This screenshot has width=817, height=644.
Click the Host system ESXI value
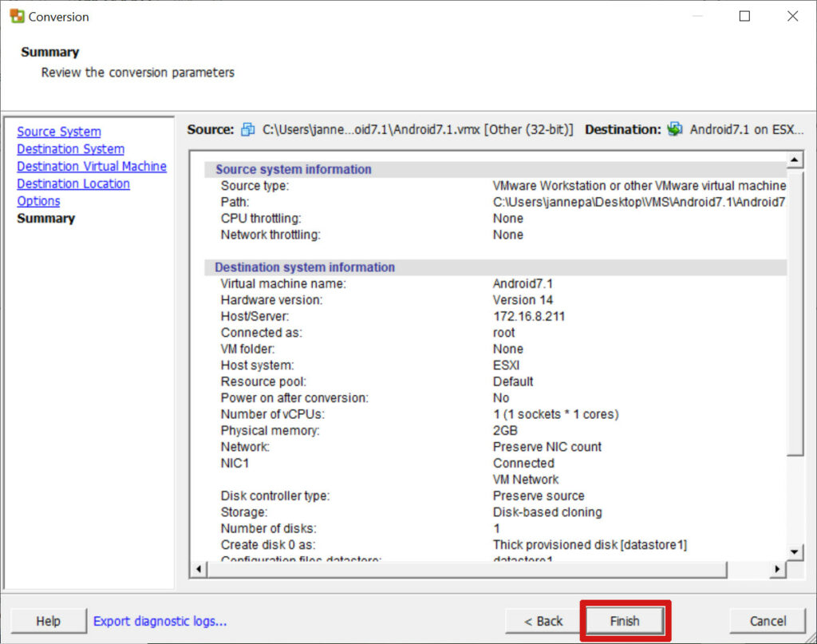(507, 365)
